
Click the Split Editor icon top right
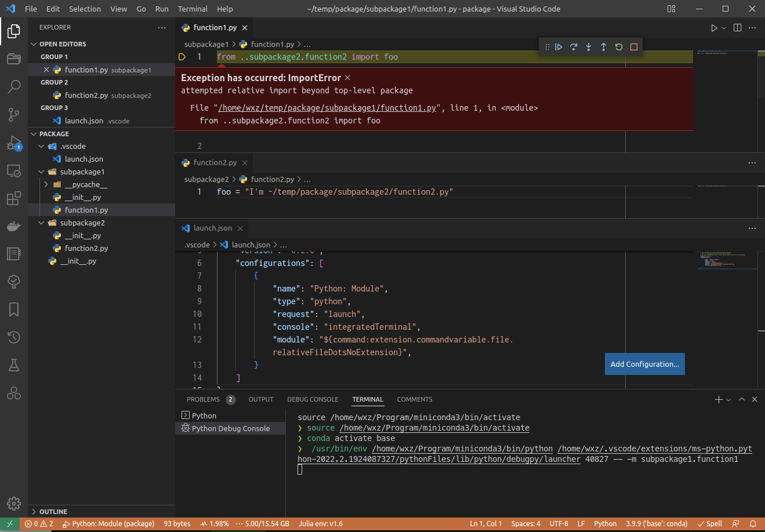[737, 27]
